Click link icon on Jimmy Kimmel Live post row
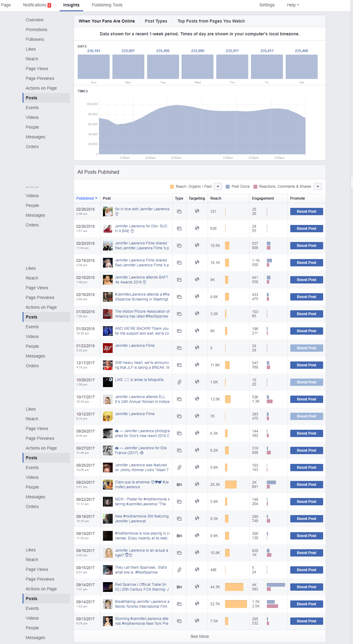Screen dimensions: 353x644 click(x=179, y=468)
